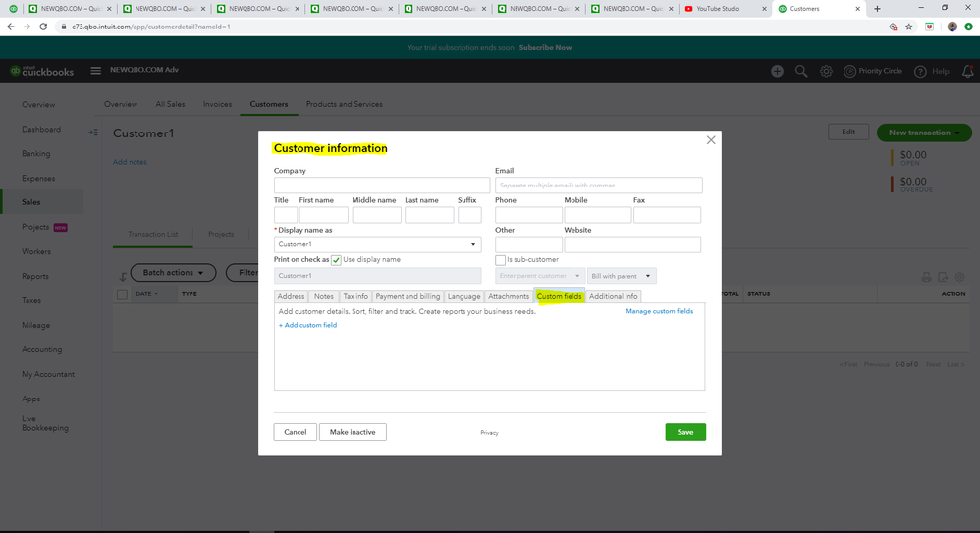Open Reports in sidebar

click(x=35, y=276)
